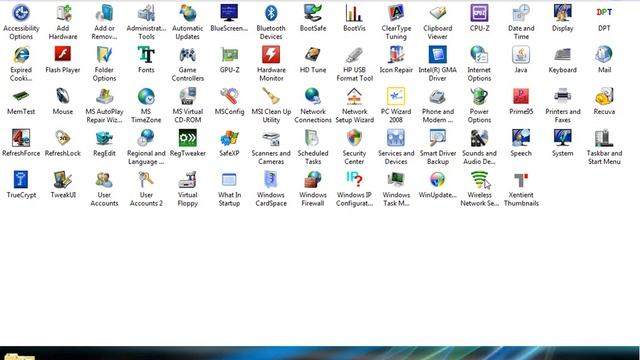
Task: Launch SafeXP icon
Action: (x=229, y=138)
